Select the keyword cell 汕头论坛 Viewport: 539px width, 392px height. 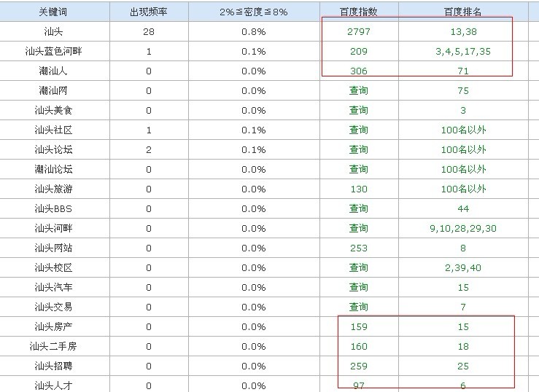click(x=54, y=149)
